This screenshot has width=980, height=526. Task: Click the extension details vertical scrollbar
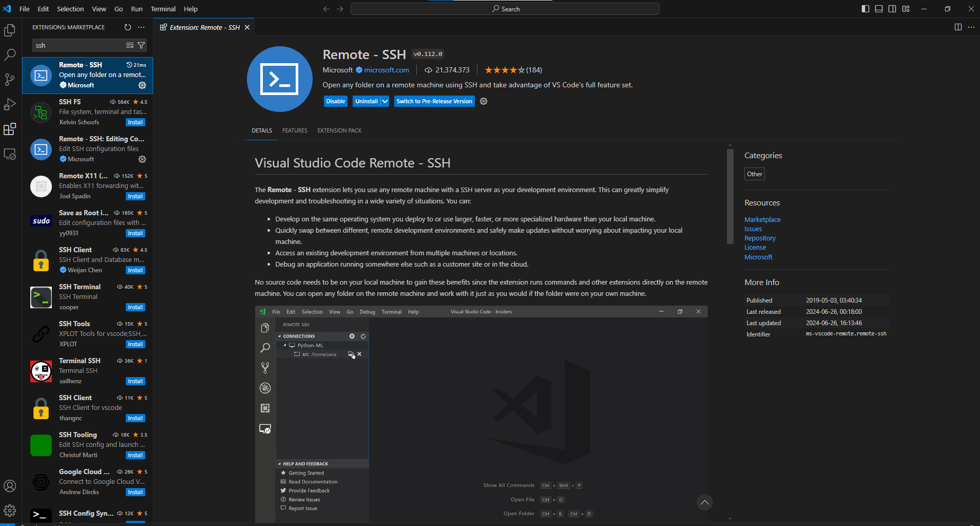(730, 196)
